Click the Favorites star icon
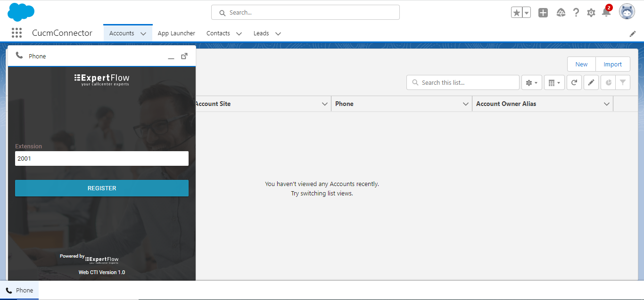 pyautogui.click(x=517, y=13)
